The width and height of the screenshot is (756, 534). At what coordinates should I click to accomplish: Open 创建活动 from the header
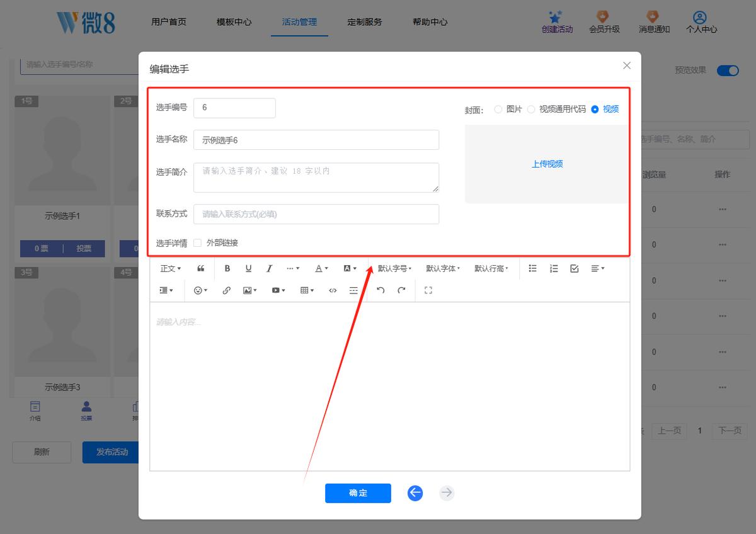tap(557, 22)
